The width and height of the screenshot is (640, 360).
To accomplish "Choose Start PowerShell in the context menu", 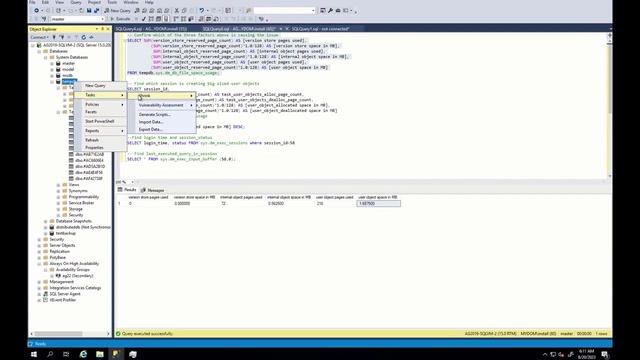I will coord(100,121).
